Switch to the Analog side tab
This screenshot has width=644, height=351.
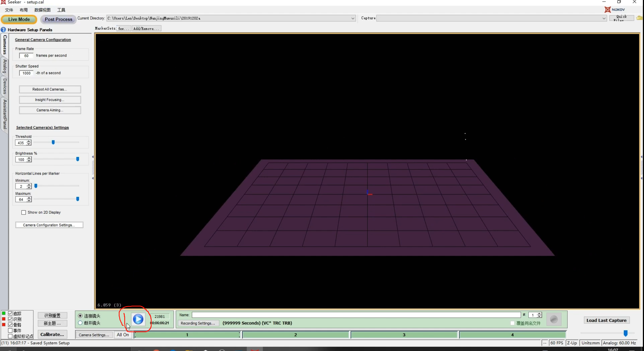pyautogui.click(x=5, y=66)
